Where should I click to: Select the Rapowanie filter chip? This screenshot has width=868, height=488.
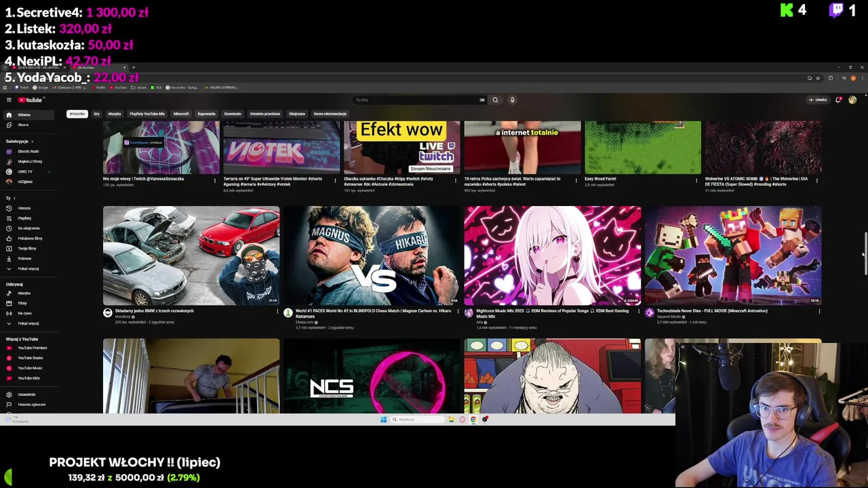[x=206, y=114]
